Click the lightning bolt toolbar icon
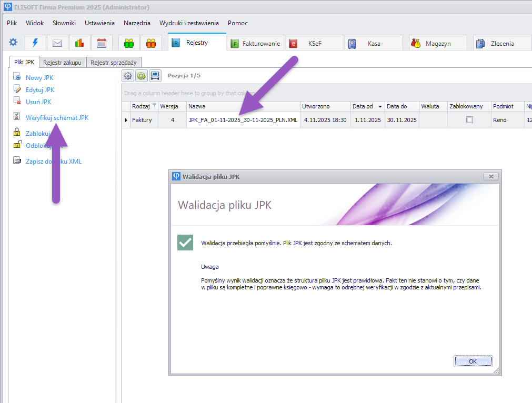 pyautogui.click(x=35, y=43)
